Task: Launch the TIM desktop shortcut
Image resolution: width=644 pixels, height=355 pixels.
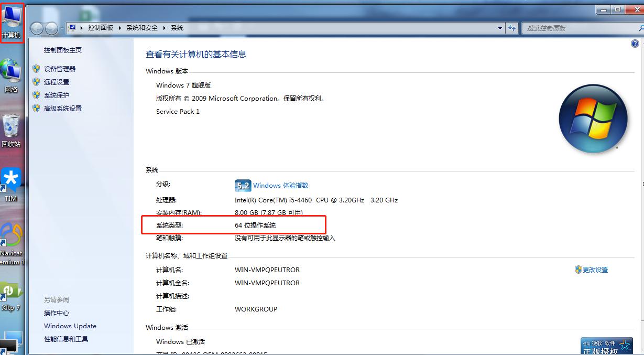Action: coord(11,184)
